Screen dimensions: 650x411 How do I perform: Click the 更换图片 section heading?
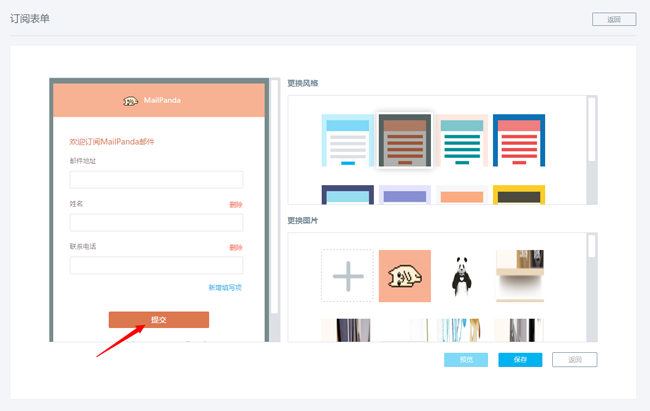(303, 221)
